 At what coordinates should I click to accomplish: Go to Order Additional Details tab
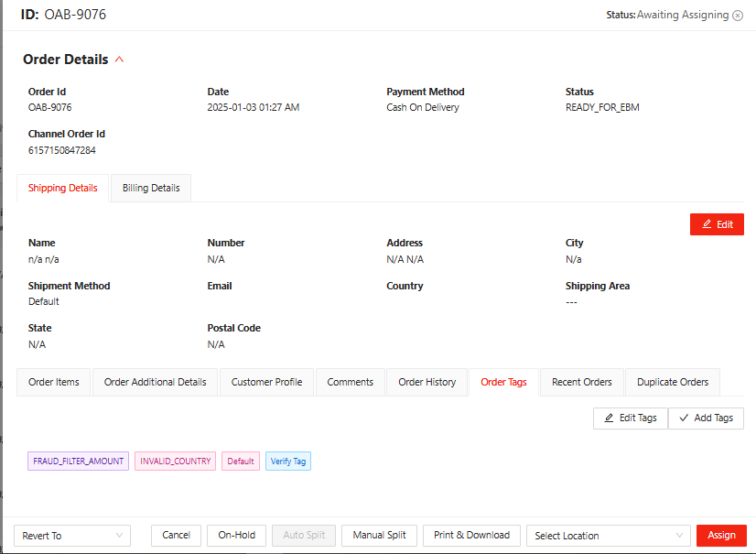pyautogui.click(x=155, y=383)
